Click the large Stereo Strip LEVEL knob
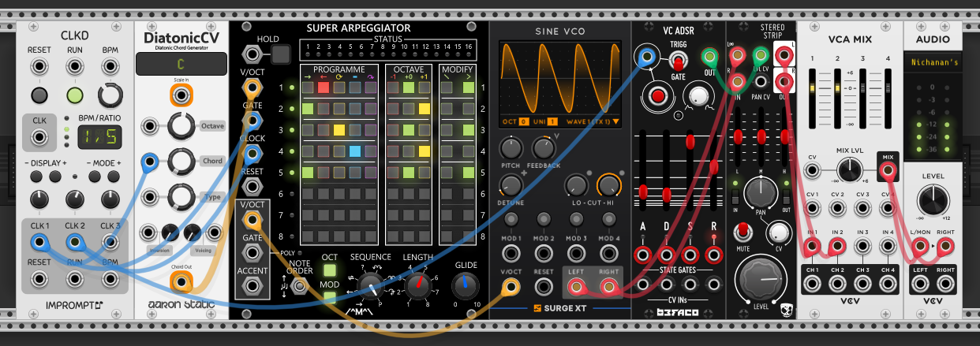 tap(761, 280)
